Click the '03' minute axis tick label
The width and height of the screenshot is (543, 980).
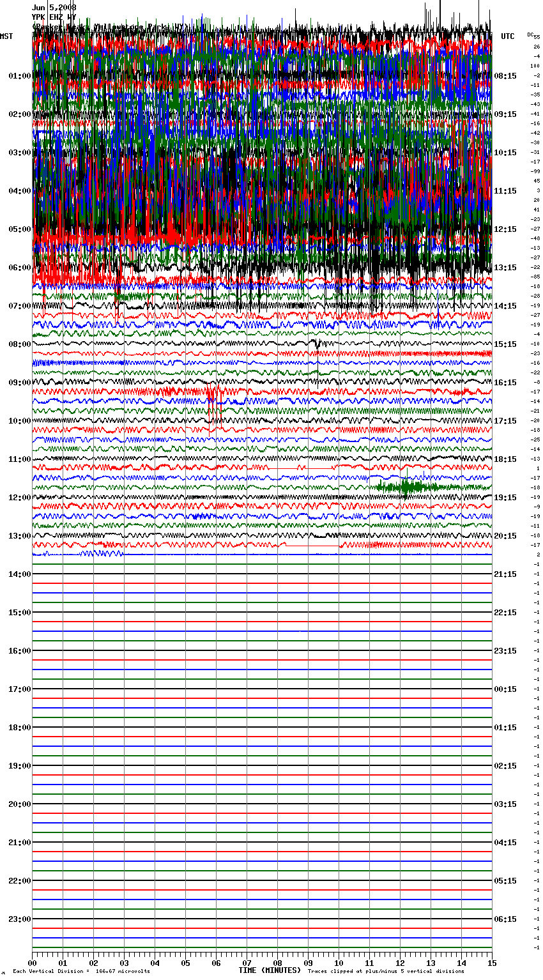point(125,963)
